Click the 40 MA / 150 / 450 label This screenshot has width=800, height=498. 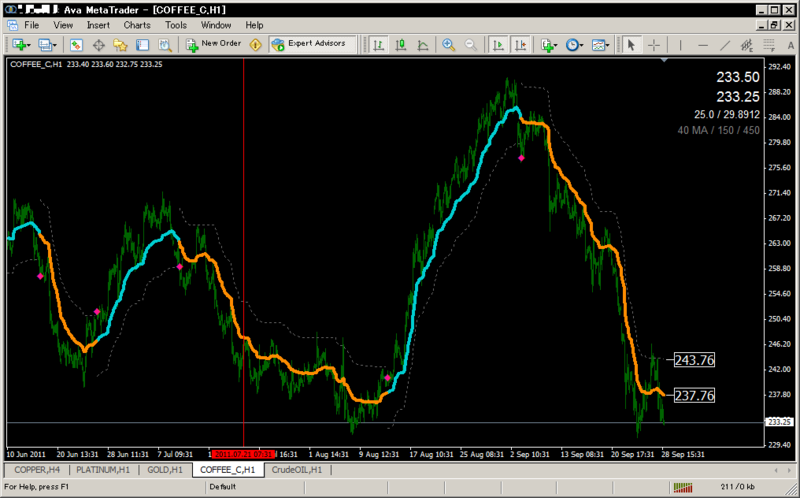pos(718,130)
